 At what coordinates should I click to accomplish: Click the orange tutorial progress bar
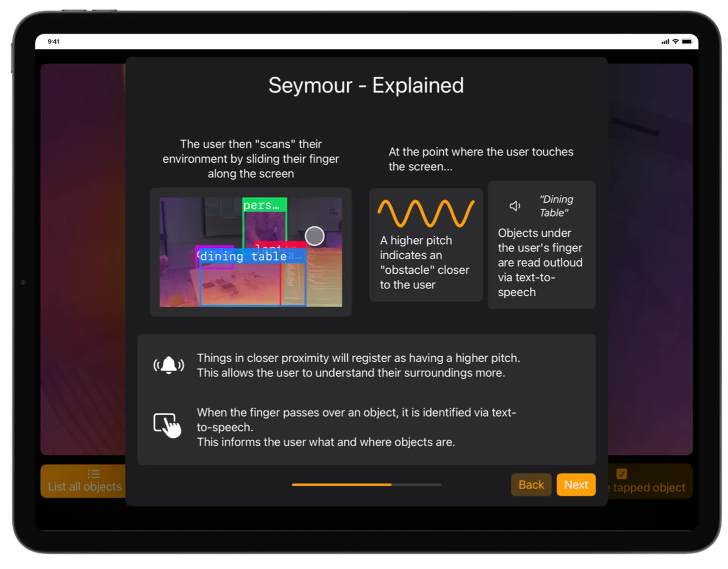pos(366,484)
